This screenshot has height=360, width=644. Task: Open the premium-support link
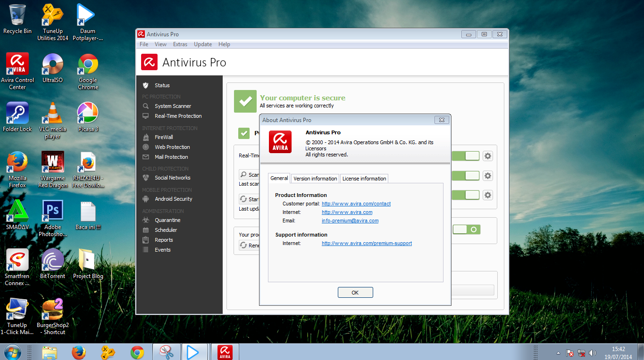367,243
